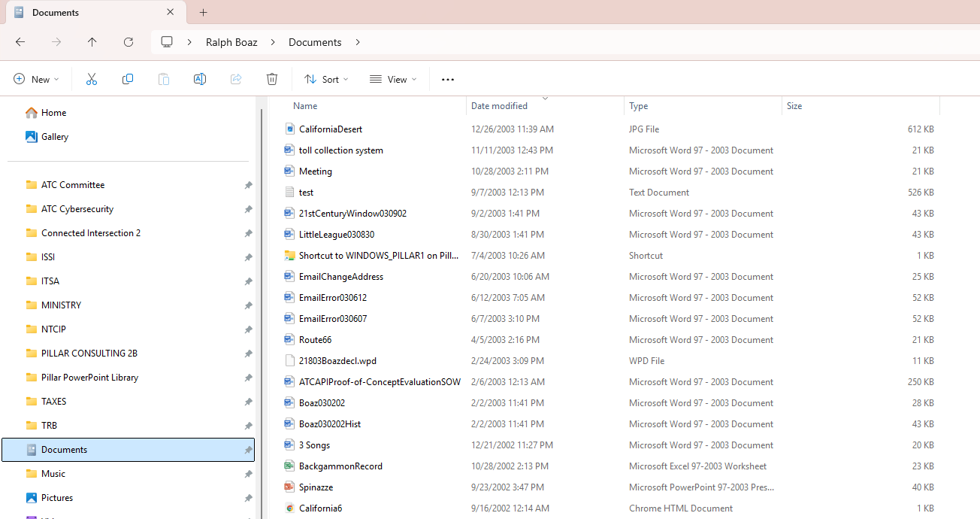Unpin NTCIP from quick access
Screen dimensions: 980x519
(x=248, y=329)
